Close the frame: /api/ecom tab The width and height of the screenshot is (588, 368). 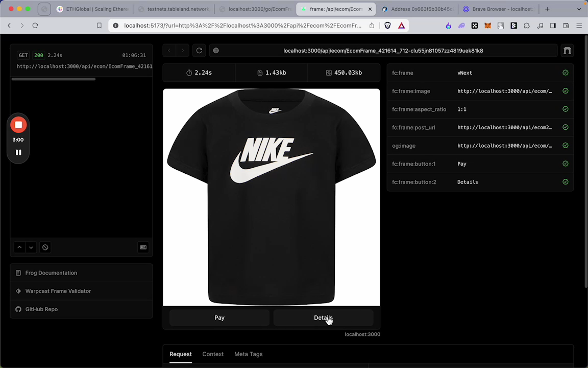(370, 9)
